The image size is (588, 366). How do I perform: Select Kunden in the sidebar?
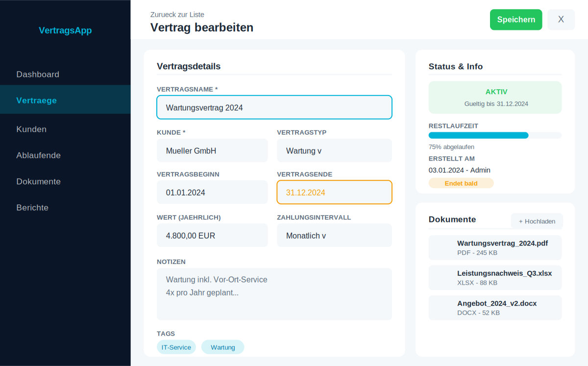(x=31, y=129)
